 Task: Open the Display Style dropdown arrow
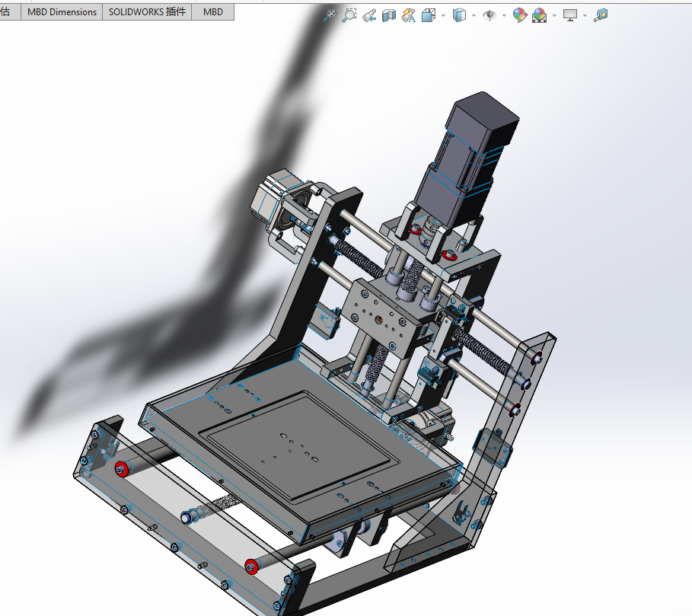click(474, 15)
